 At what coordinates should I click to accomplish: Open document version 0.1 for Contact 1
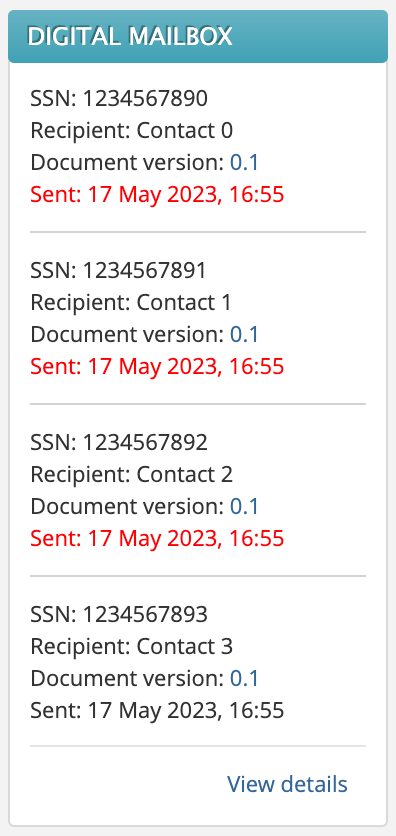pyautogui.click(x=244, y=335)
